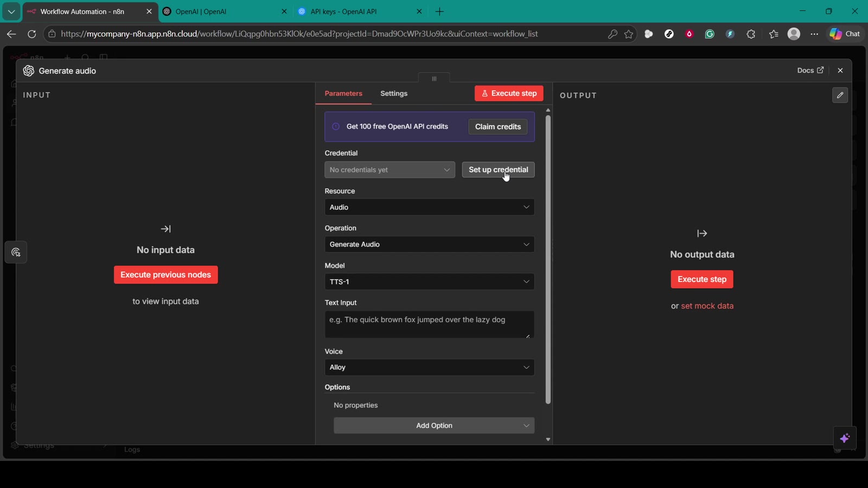The height and width of the screenshot is (488, 868).
Task: Click scrollbar up arrow in parameters panel
Action: tap(548, 110)
